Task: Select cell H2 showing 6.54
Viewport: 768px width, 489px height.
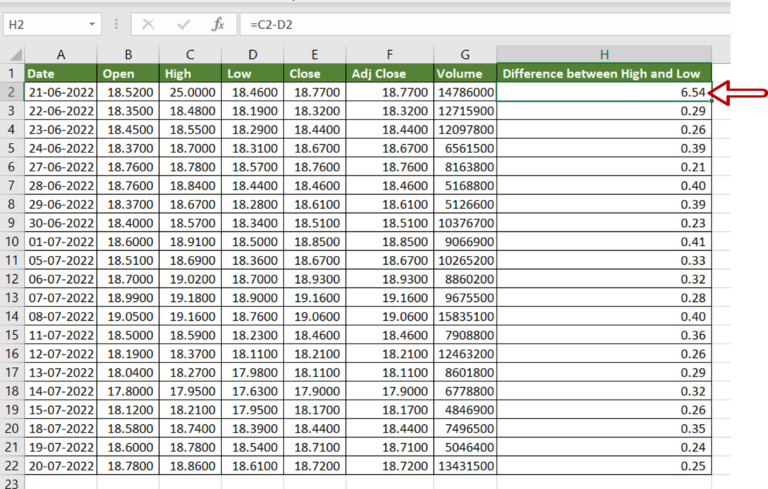Action: [x=604, y=92]
